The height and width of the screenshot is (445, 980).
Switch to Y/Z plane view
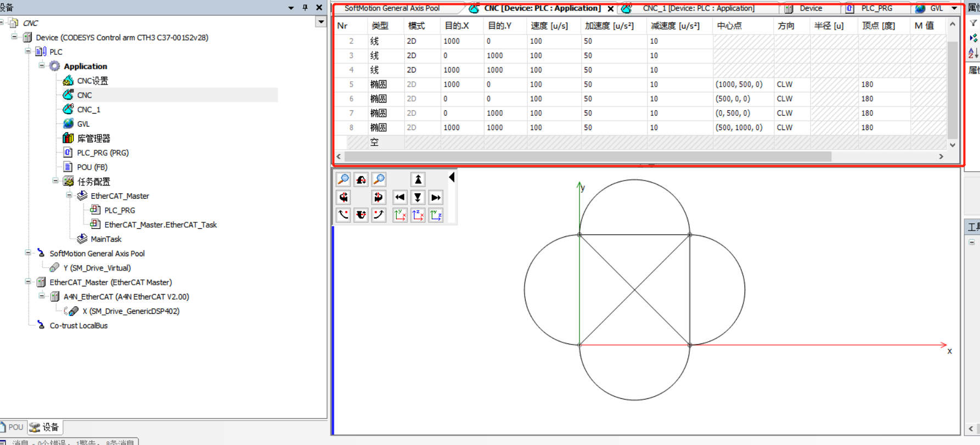click(x=436, y=215)
